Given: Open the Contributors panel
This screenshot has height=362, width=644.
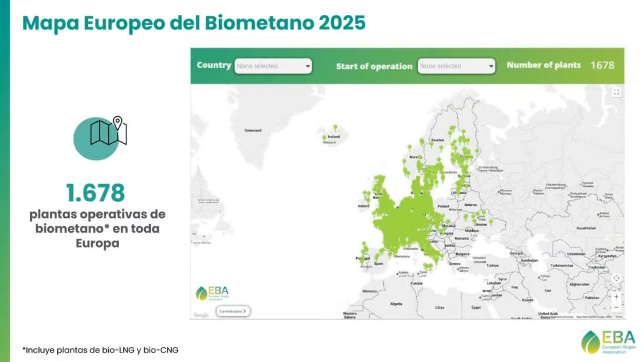Looking at the screenshot, I should (233, 310).
